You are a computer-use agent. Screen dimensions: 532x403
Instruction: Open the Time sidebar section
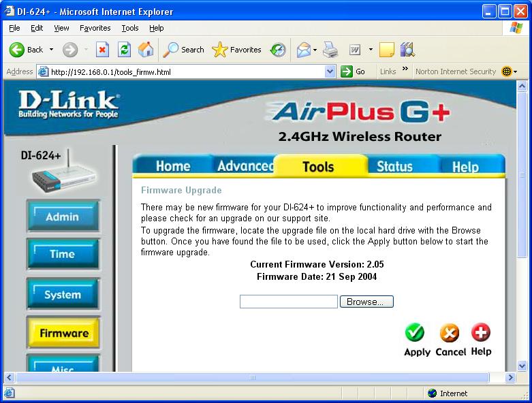(63, 254)
